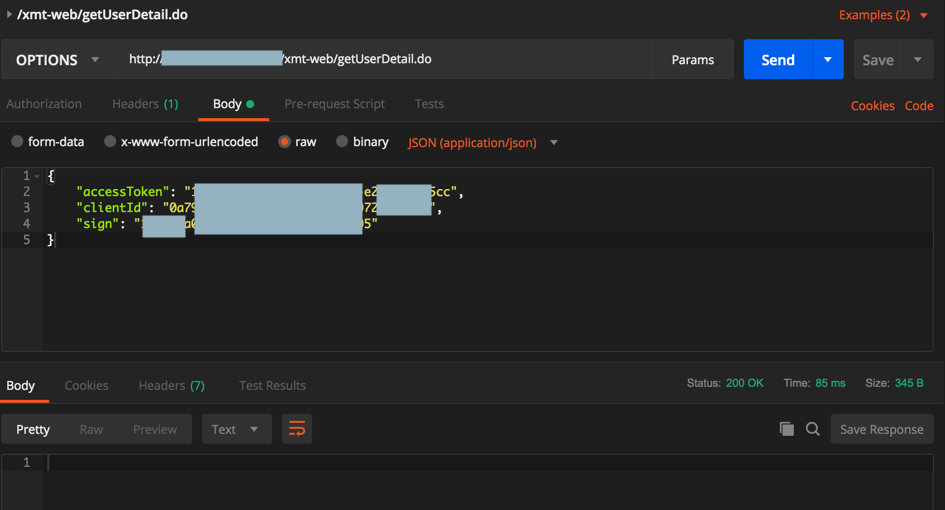Switch to the Headers request tab
The width and height of the screenshot is (945, 510).
click(x=145, y=104)
